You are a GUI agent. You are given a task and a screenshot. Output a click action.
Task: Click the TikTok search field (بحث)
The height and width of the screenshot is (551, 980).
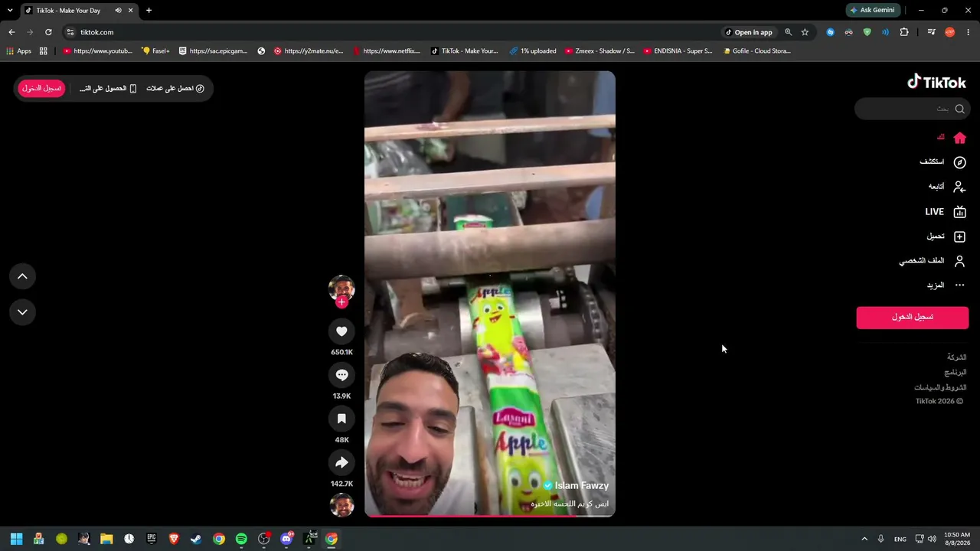pos(912,109)
